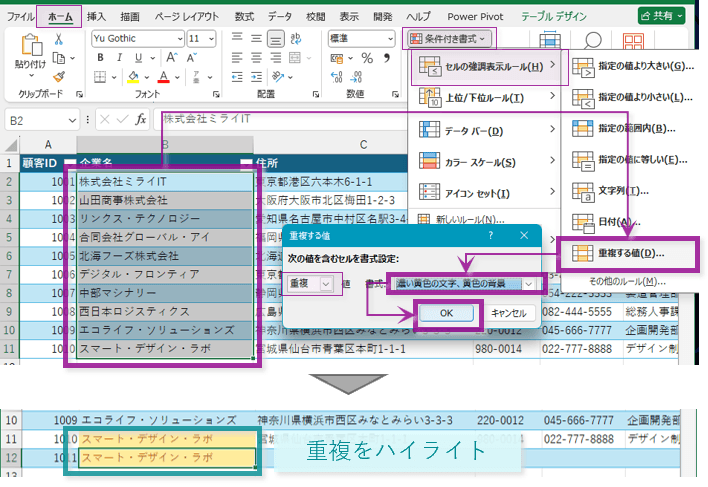708x487 pixels.
Task: Switch to the 挿入 tab
Action: 96,17
